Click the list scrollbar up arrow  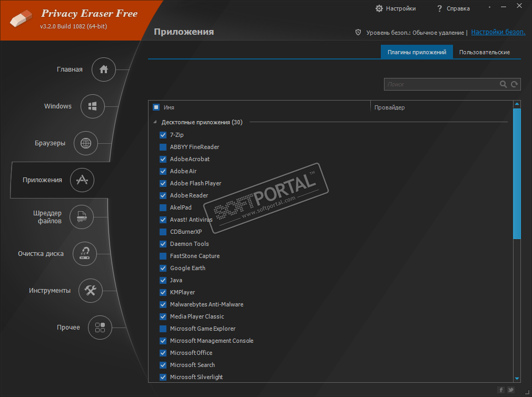coord(517,104)
